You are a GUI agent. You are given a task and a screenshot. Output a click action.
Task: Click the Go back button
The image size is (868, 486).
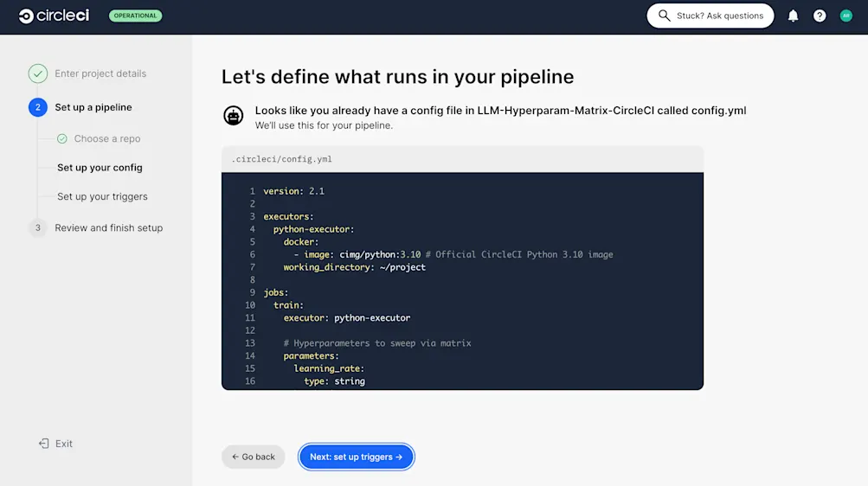pos(253,457)
